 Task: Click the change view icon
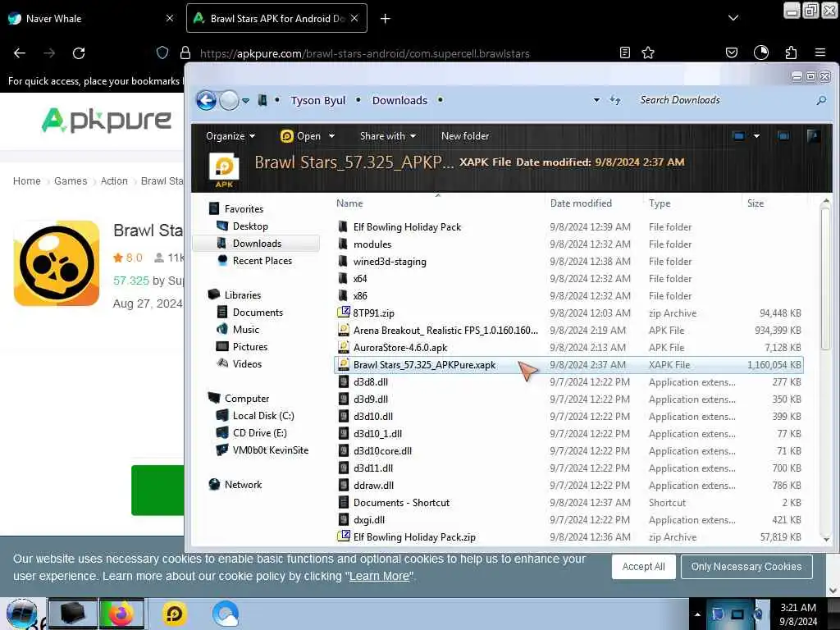(739, 136)
